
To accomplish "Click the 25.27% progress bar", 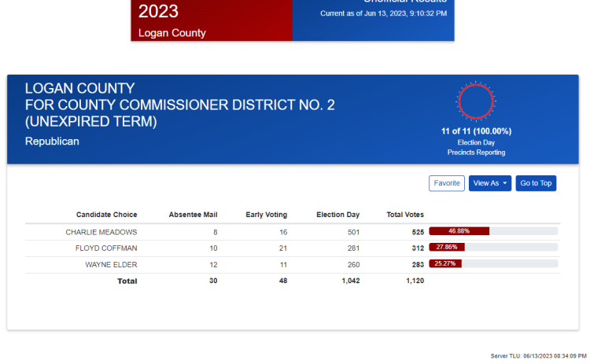I will tap(493, 263).
